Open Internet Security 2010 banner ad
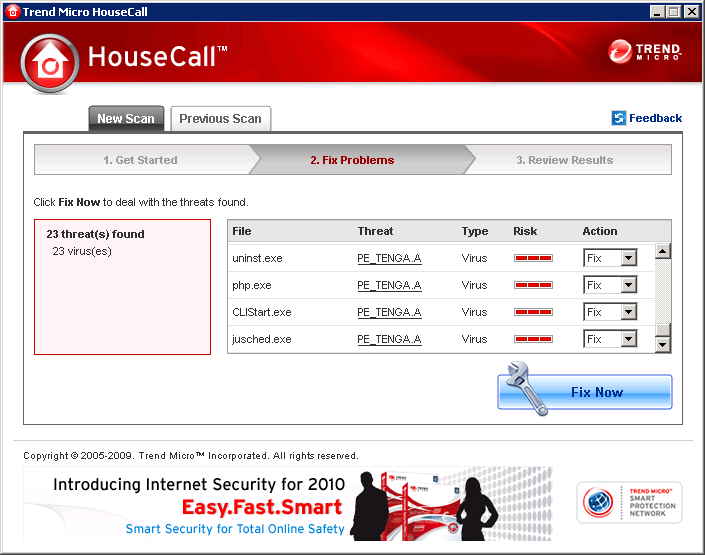This screenshot has width=705, height=555. [x=288, y=504]
